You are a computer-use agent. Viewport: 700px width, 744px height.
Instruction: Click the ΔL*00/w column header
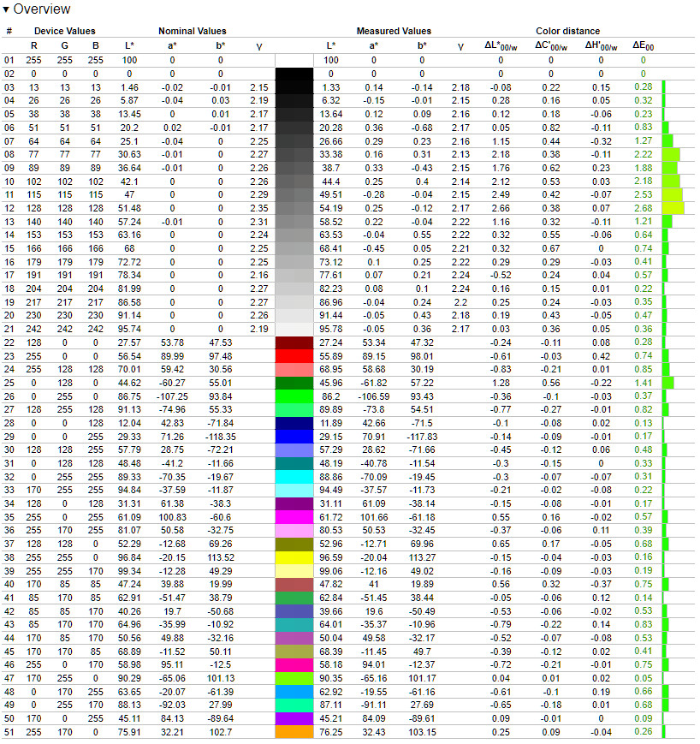point(501,46)
